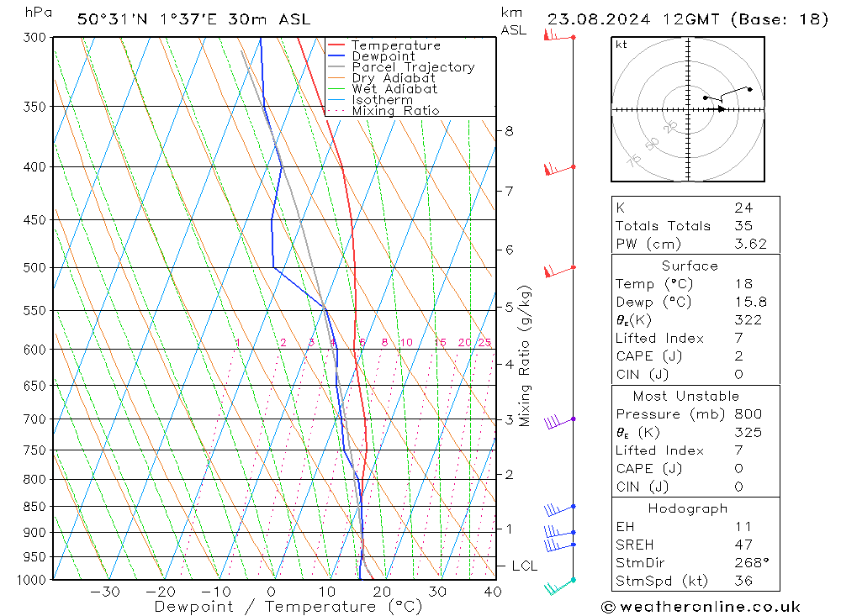Click the red wind barb at 500 hPa
Viewport: 841px width, 616px height.
point(559,271)
